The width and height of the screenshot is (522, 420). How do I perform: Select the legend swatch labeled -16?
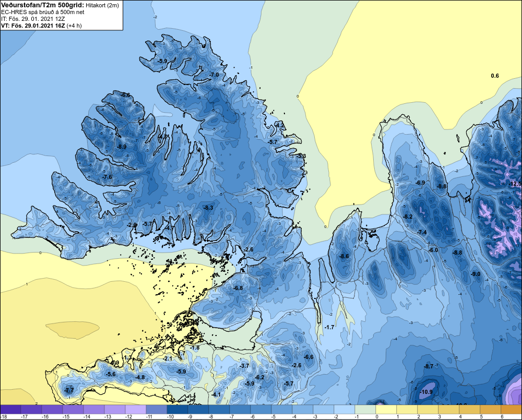pyautogui.click(x=52, y=410)
